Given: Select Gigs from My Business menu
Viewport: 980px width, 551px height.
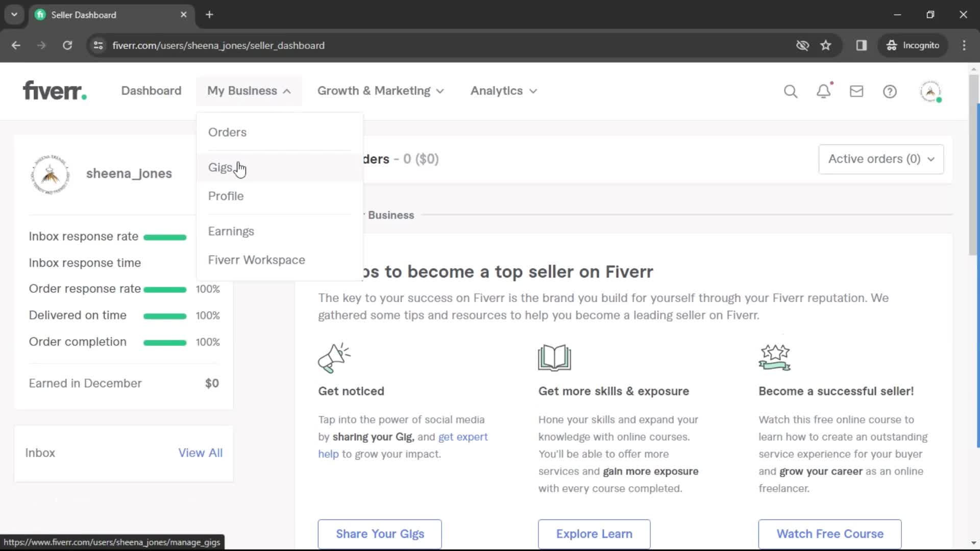Looking at the screenshot, I should (x=221, y=167).
